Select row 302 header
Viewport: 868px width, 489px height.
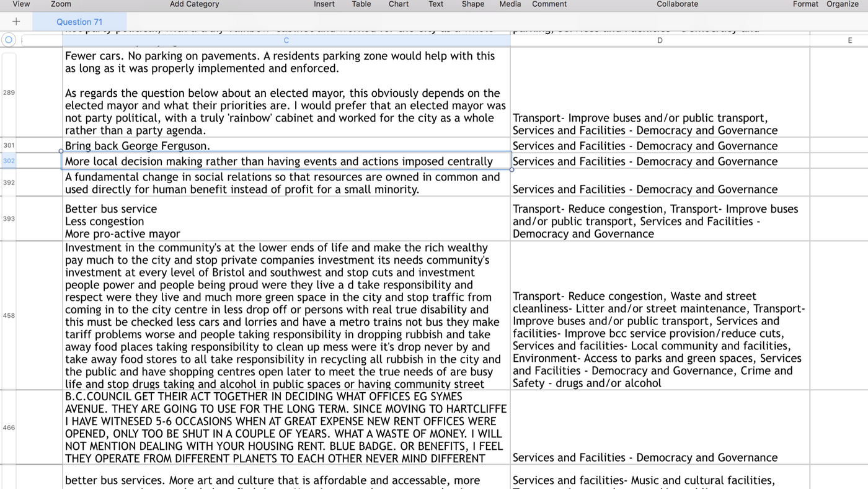click(9, 161)
